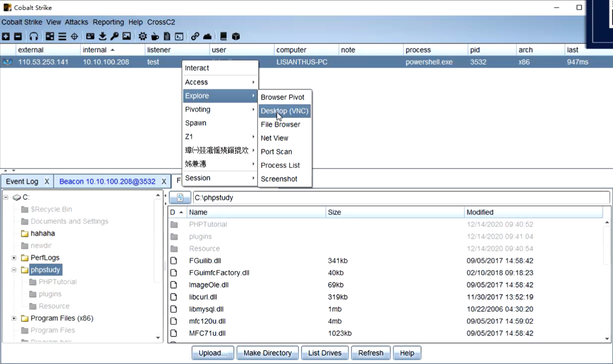Image resolution: width=613 pixels, height=364 pixels.
Task: Click the chain link Host File icon
Action: (195, 36)
